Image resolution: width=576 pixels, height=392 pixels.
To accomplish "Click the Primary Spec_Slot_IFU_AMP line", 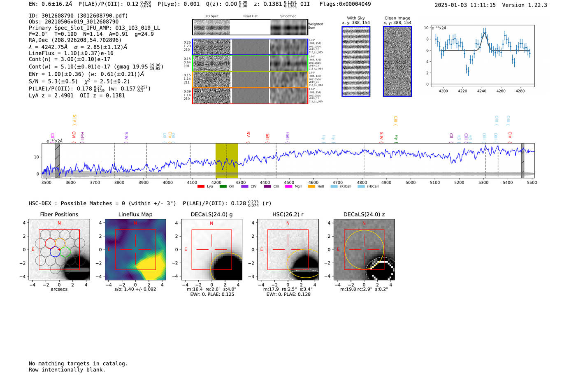I will [95, 28].
